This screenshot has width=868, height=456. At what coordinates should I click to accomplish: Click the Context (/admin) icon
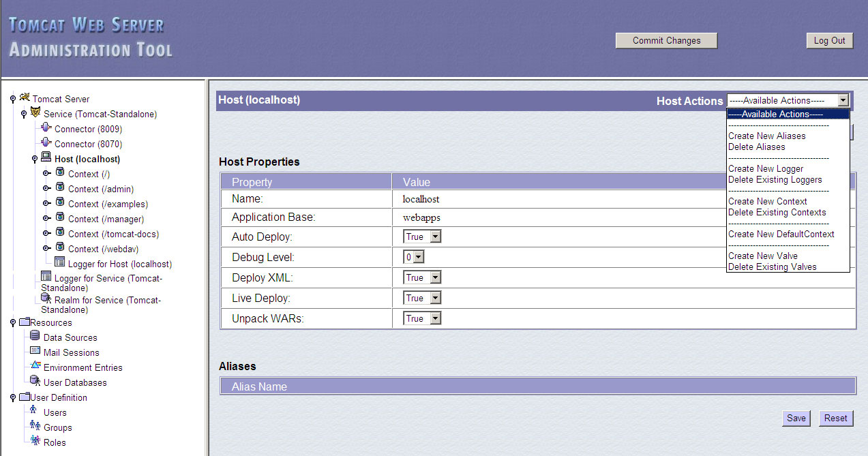[60, 188]
